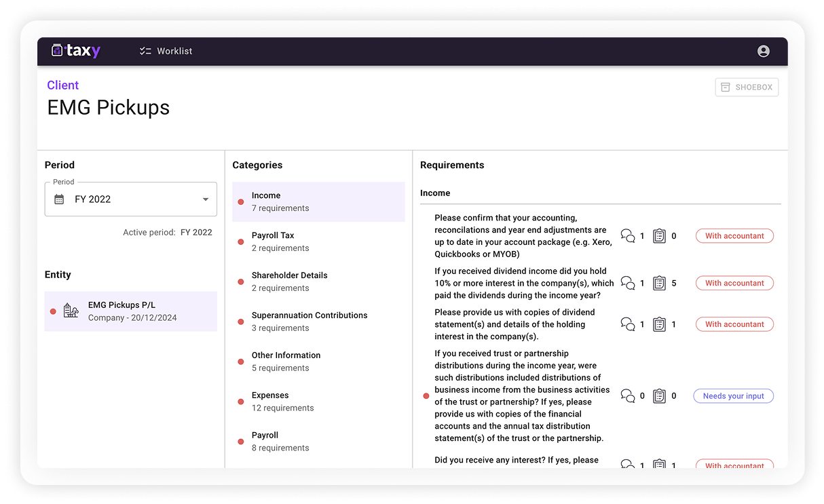The width and height of the screenshot is (824, 504).
Task: Click the company building icon for entity
Action: [x=71, y=311]
